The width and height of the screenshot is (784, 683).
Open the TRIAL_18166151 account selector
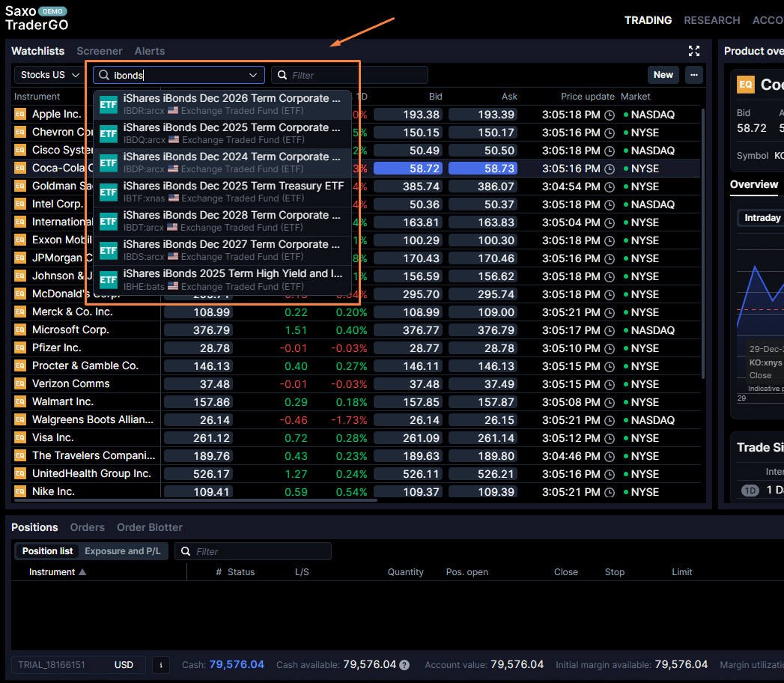78,665
